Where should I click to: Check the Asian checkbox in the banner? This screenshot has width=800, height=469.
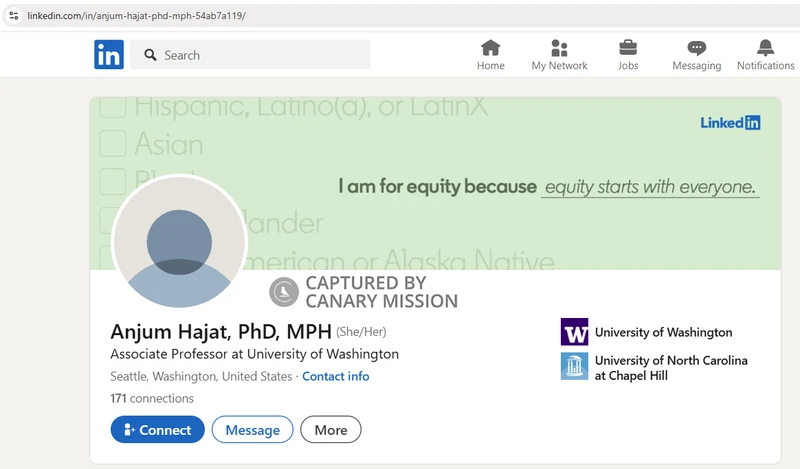113,143
